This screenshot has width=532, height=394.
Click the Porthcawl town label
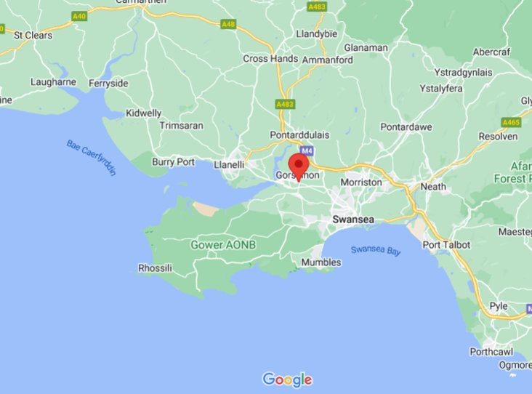click(x=491, y=352)
